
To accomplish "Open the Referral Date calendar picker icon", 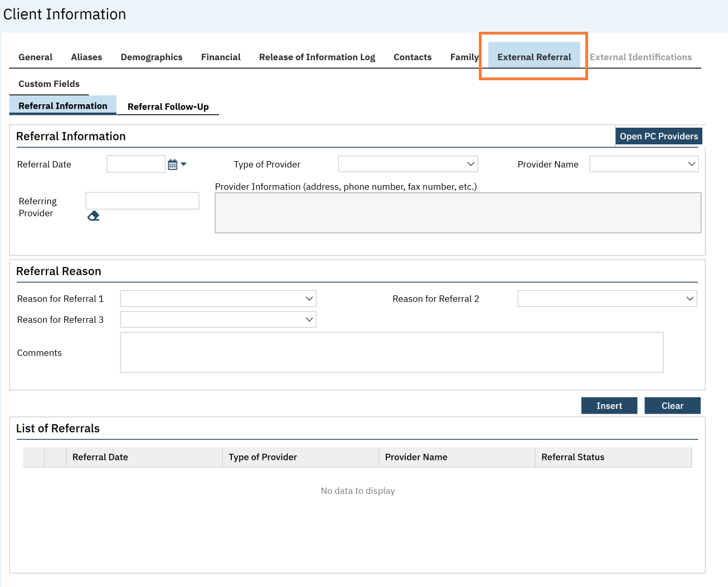I will tap(173, 164).
